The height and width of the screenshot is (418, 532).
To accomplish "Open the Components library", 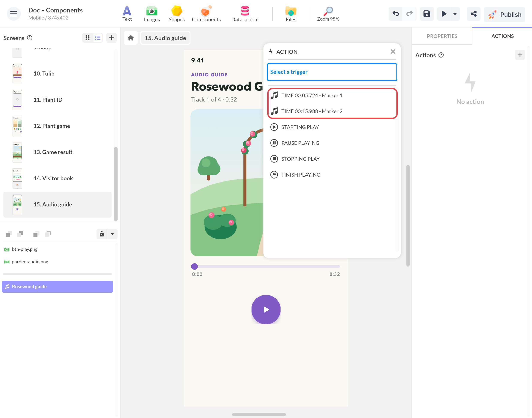I will click(206, 14).
